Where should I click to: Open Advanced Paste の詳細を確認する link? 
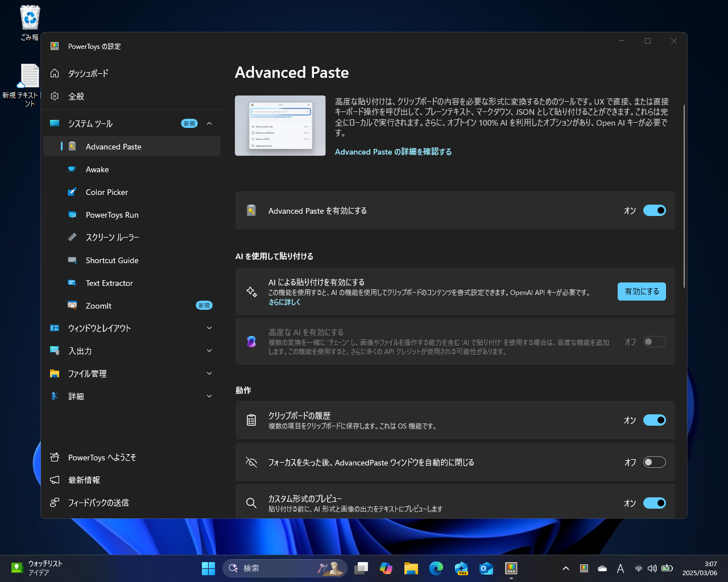pos(393,152)
